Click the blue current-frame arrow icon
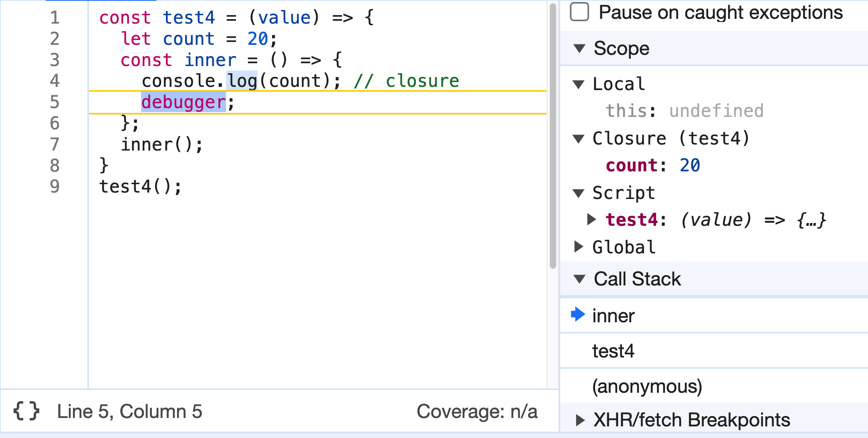 (578, 314)
